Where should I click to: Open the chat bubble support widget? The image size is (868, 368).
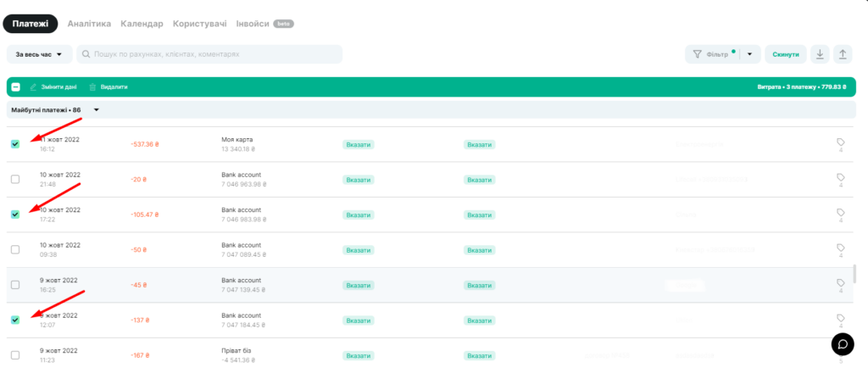[x=843, y=343]
